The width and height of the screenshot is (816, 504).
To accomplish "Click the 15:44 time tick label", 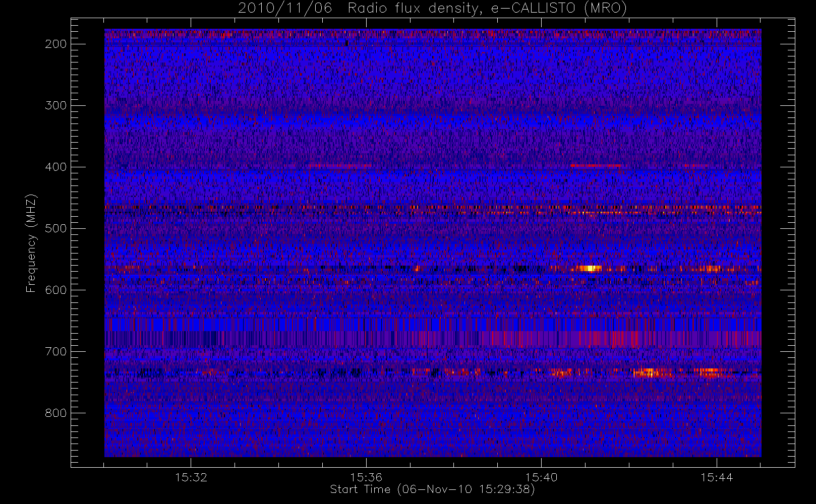I will (x=716, y=477).
